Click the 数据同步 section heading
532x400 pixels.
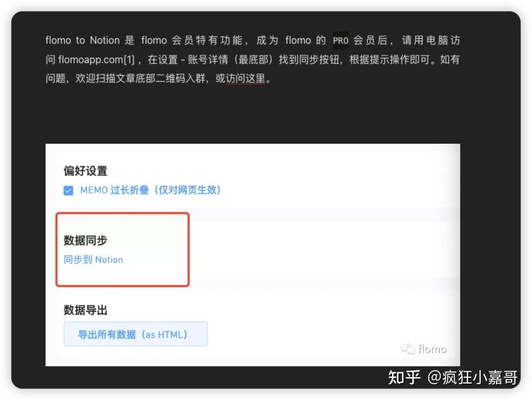click(x=85, y=240)
